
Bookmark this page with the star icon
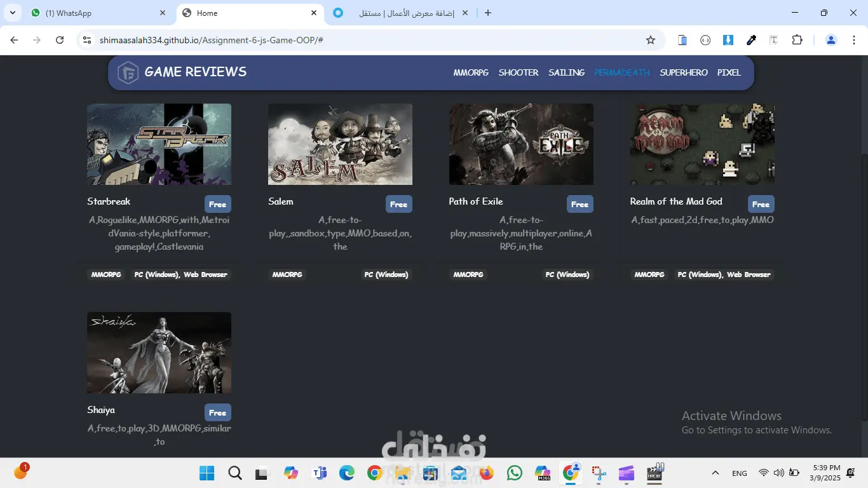coord(651,40)
